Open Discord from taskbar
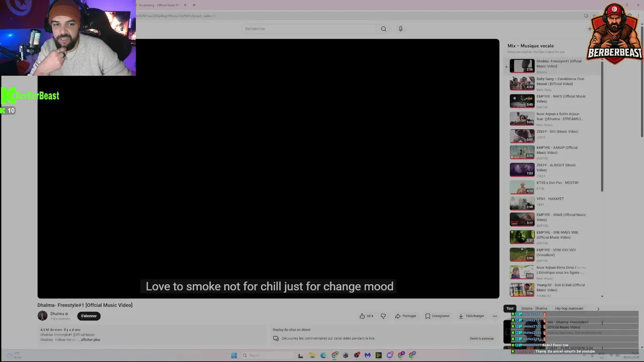The width and height of the screenshot is (644, 362). click(x=390, y=355)
